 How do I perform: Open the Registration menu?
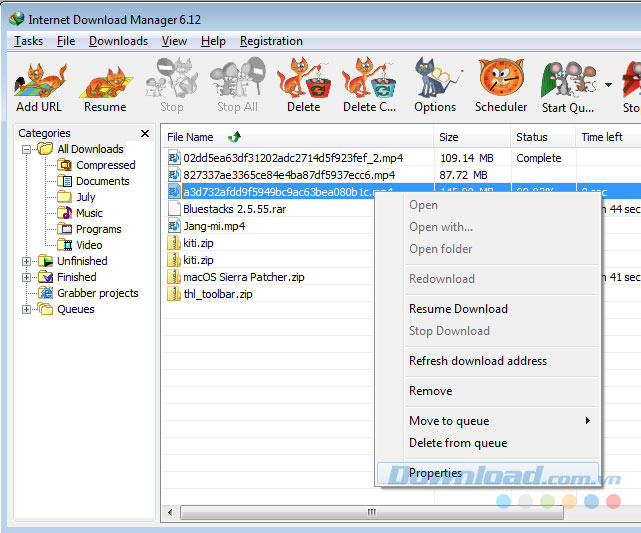click(x=271, y=41)
